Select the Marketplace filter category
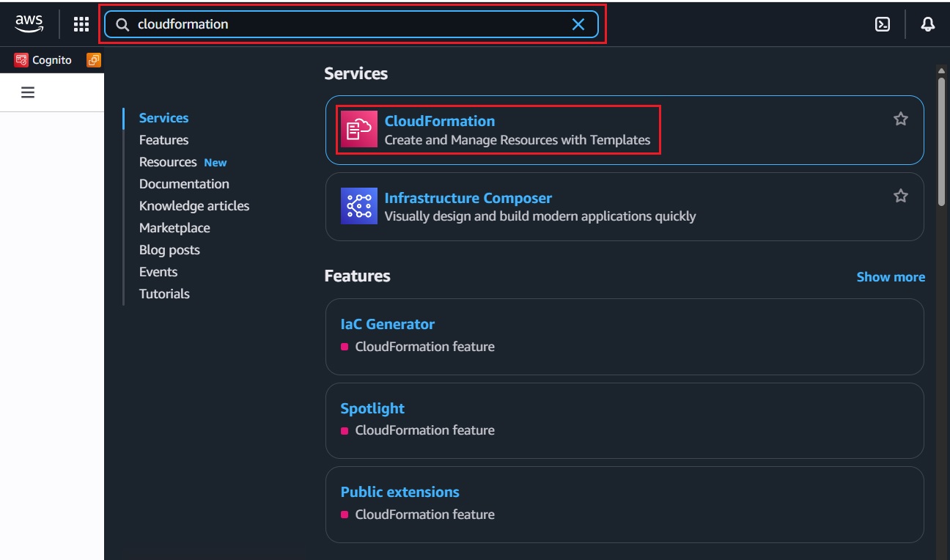Image resolution: width=950 pixels, height=560 pixels. click(174, 228)
